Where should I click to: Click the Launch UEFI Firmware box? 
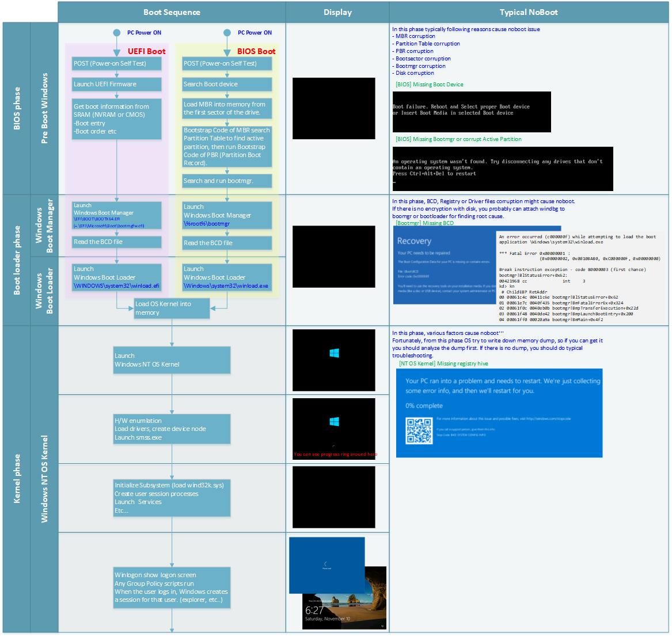[x=116, y=84]
